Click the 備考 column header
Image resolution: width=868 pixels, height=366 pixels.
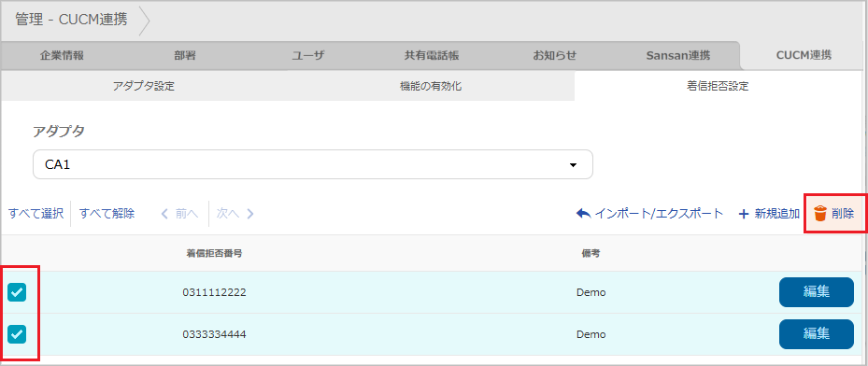point(591,254)
